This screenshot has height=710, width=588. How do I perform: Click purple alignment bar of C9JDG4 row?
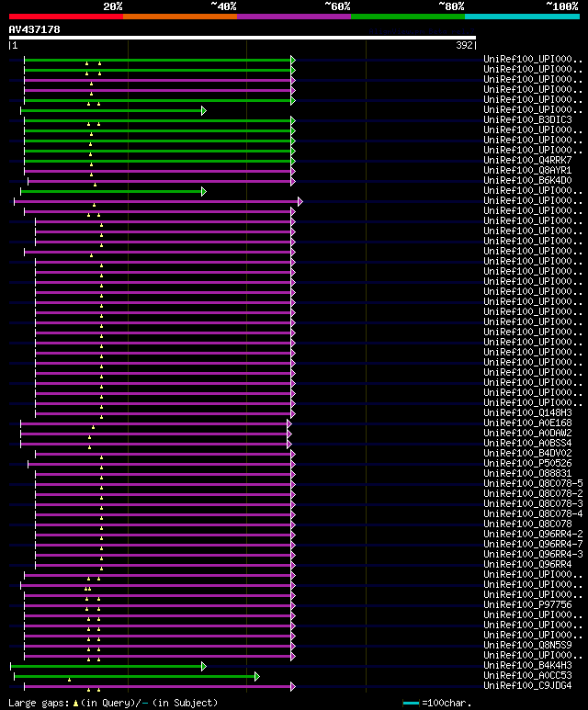[x=158, y=686]
